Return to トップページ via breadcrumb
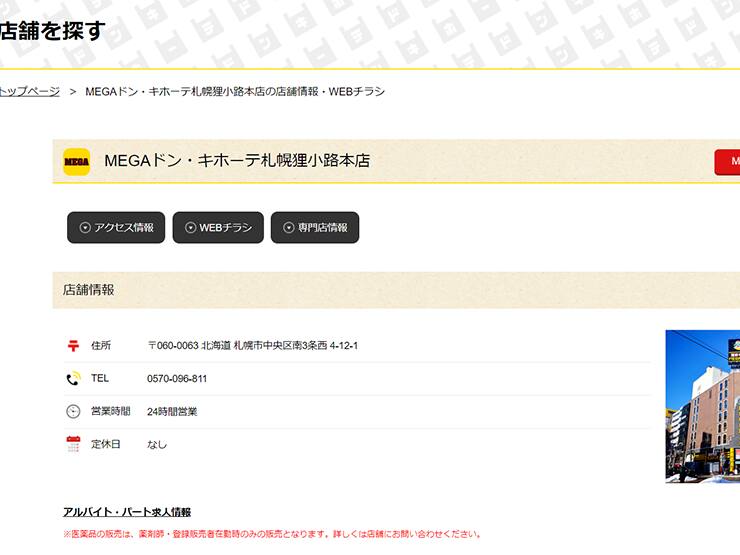 click(29, 91)
